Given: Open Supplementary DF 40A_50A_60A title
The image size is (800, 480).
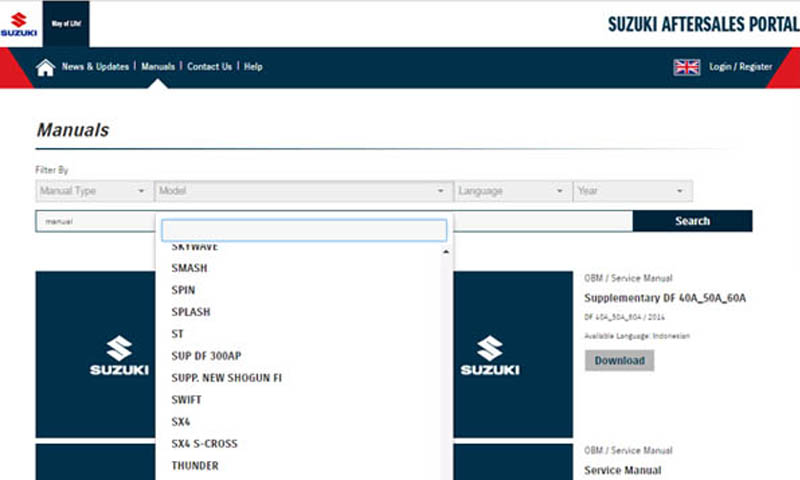Looking at the screenshot, I should (x=665, y=298).
